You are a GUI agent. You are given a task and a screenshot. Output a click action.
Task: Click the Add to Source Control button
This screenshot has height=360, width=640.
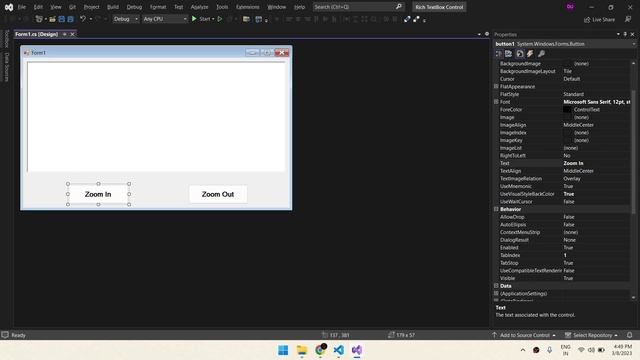(524, 335)
